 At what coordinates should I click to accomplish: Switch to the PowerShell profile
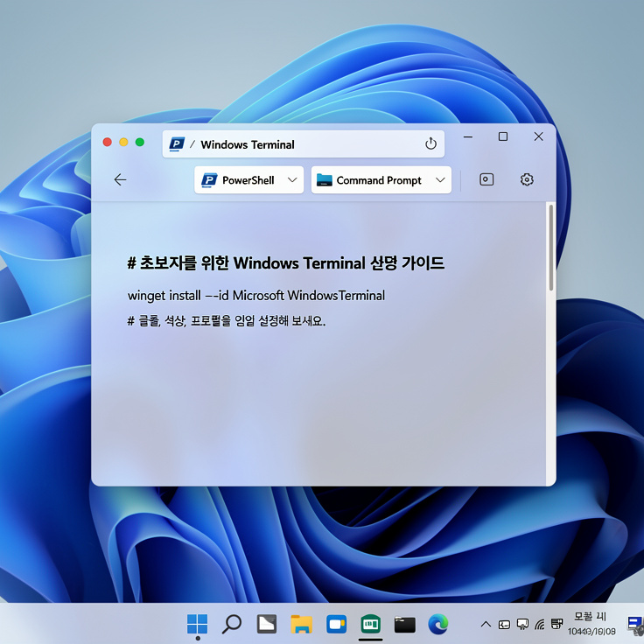coord(238,180)
